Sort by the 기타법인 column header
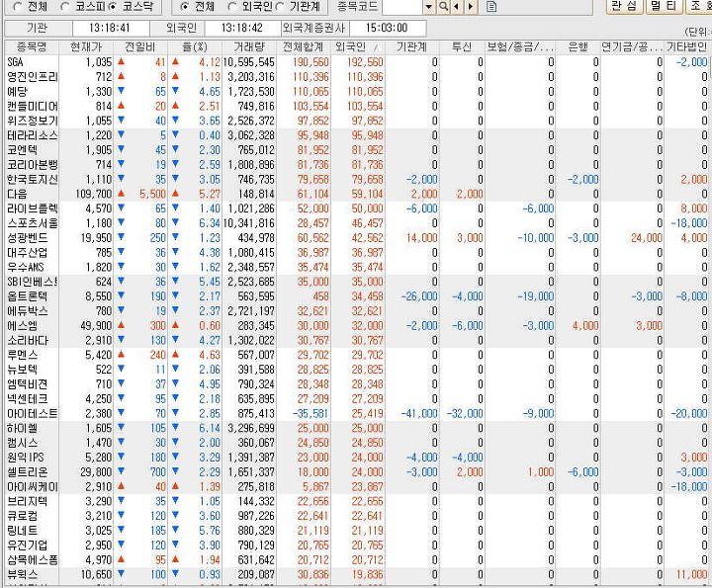 (686, 46)
